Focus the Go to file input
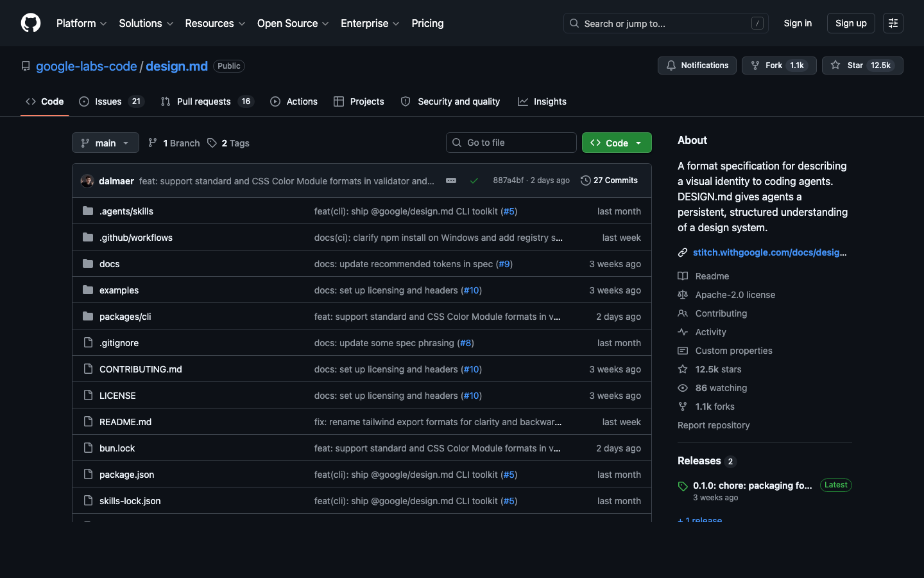Viewport: 924px width, 578px height. coord(511,143)
